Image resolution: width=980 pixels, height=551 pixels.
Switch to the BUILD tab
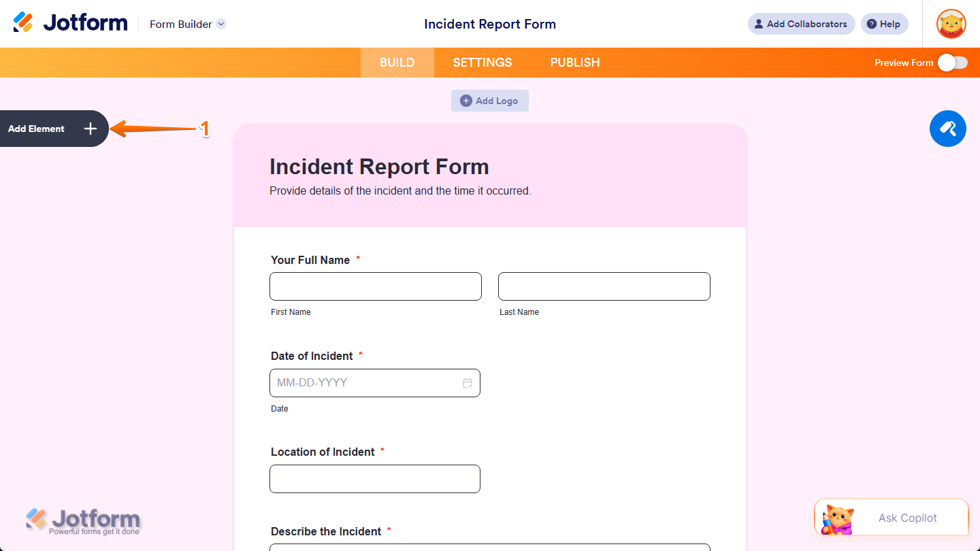(x=397, y=63)
